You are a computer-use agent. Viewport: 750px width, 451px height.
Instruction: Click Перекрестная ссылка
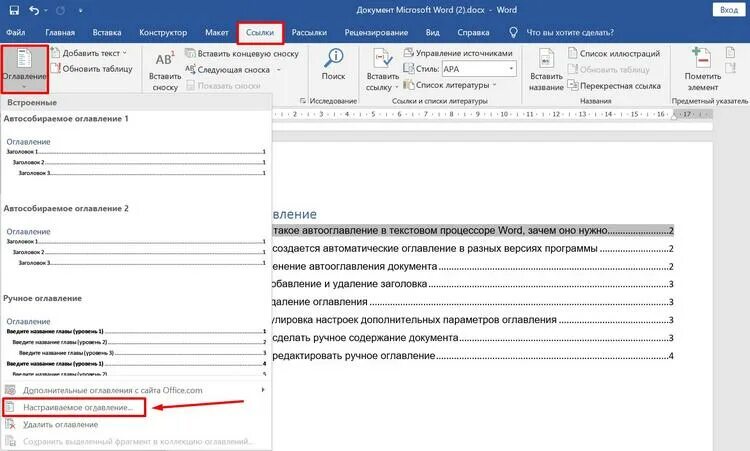(x=615, y=86)
